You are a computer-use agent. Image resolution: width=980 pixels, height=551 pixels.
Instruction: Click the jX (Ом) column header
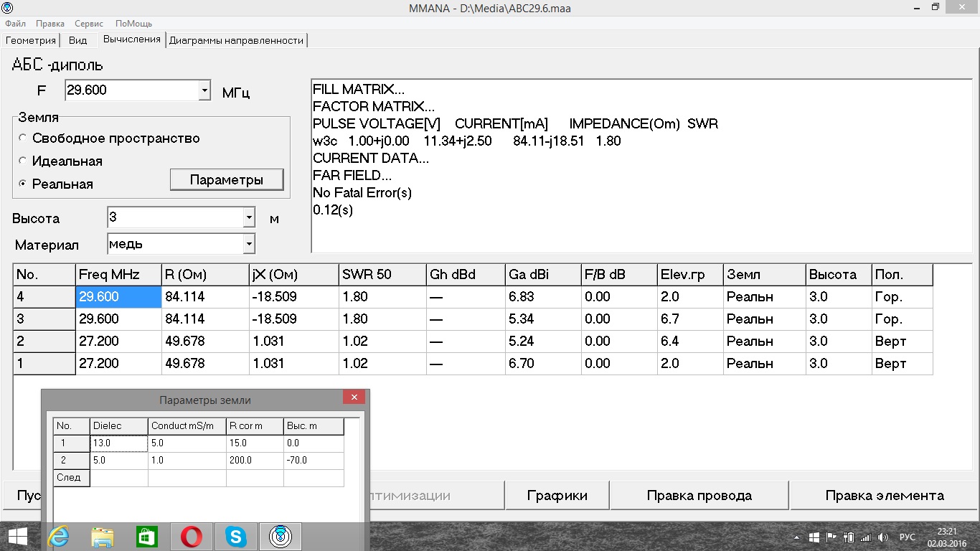coord(293,275)
